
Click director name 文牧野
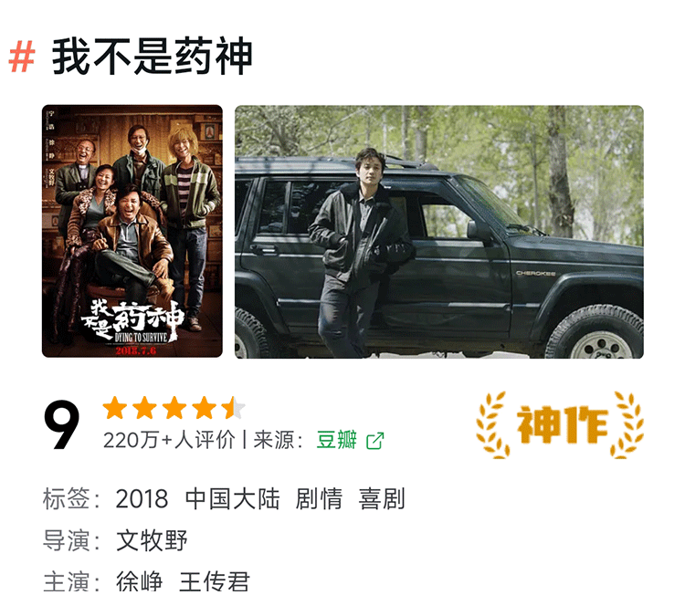click(x=152, y=540)
